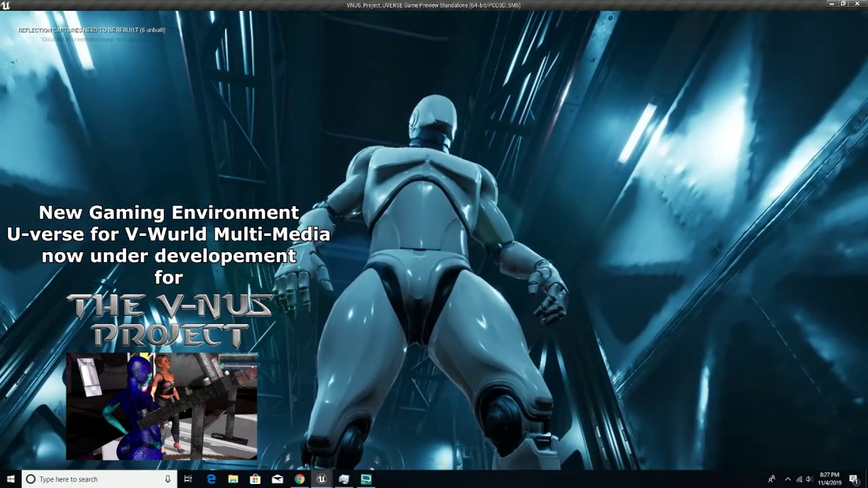The width and height of the screenshot is (868, 488).
Task: Open the teal monitor app on taskbar
Action: click(366, 479)
